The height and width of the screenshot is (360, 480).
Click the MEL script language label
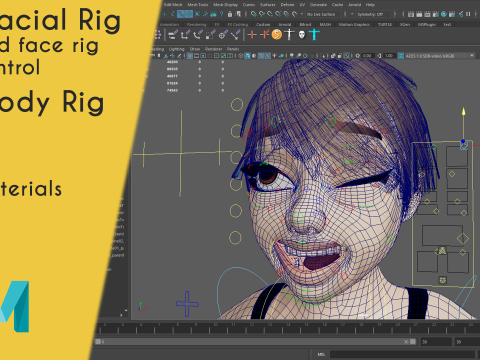pos(321,354)
